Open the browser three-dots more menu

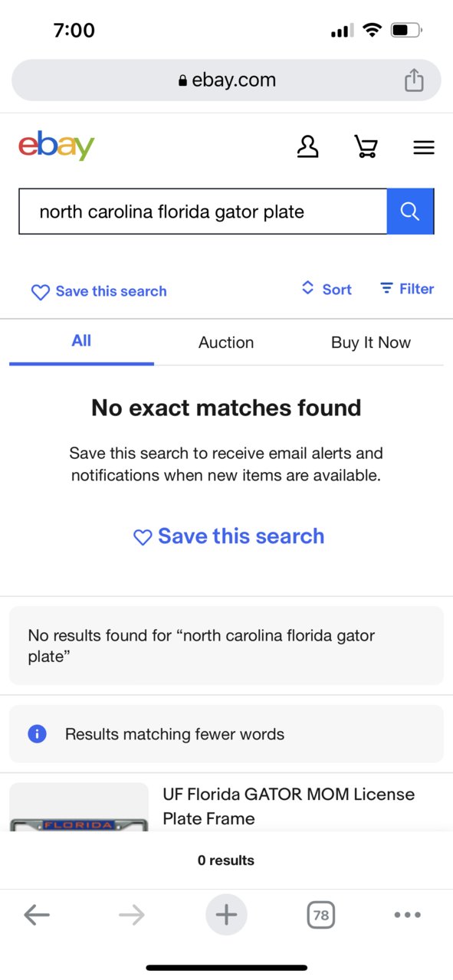pyautogui.click(x=407, y=915)
